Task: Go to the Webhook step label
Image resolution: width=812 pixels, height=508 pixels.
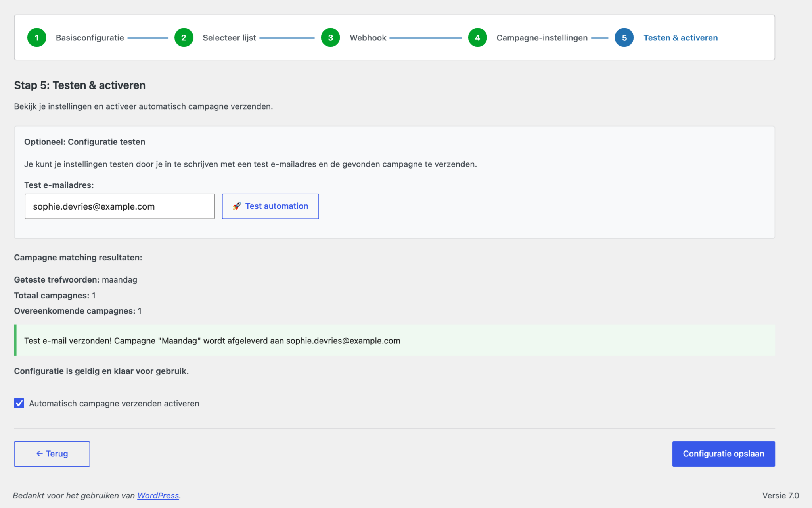Action: point(368,38)
